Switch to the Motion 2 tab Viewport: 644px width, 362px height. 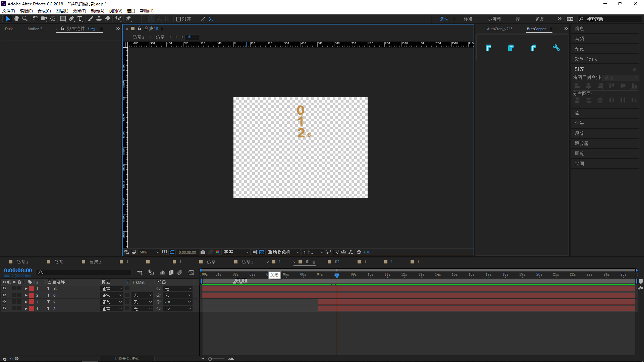[35, 29]
